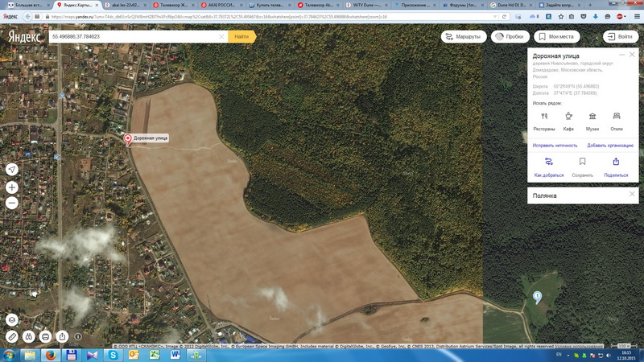Zoom out with the minus button
Screen dimensions: 644x362
(12, 203)
